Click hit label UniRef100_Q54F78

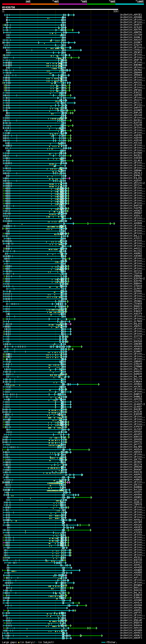pyautogui.click(x=131, y=60)
